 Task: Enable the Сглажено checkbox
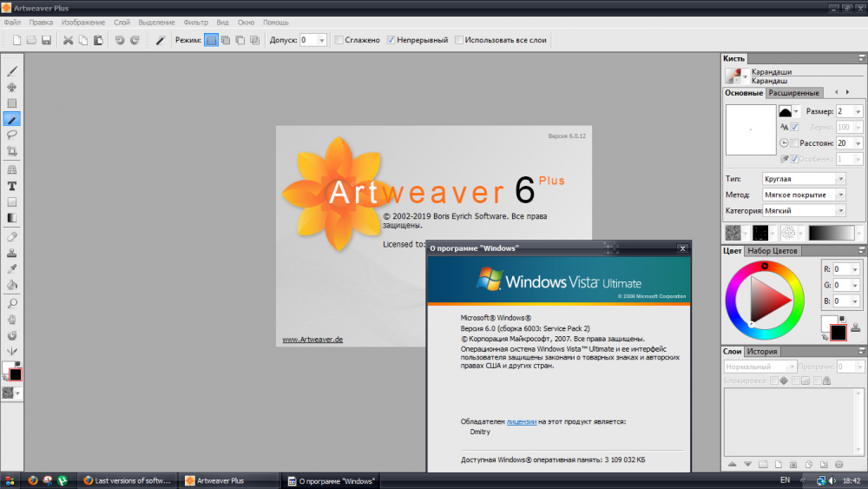point(340,40)
